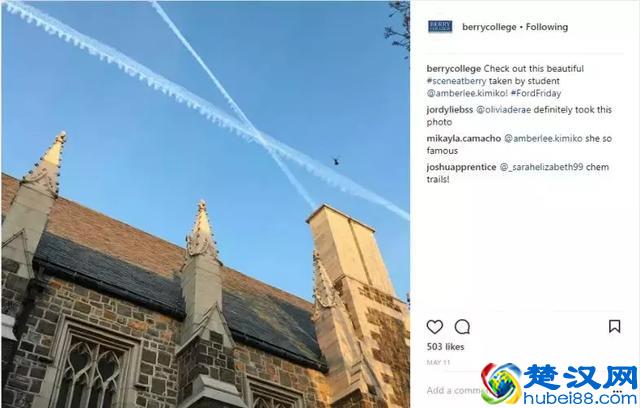Click the MAY 11 post date

[x=438, y=362]
